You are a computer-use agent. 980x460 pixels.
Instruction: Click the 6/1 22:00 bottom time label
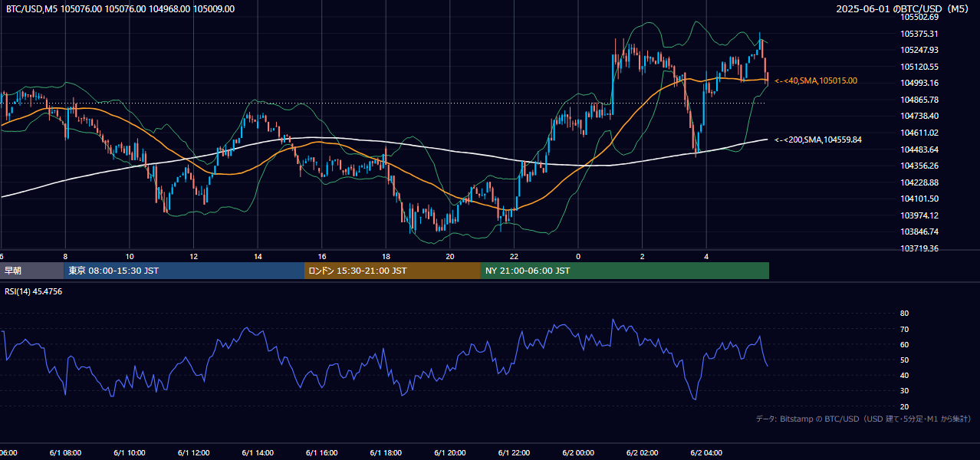point(513,453)
